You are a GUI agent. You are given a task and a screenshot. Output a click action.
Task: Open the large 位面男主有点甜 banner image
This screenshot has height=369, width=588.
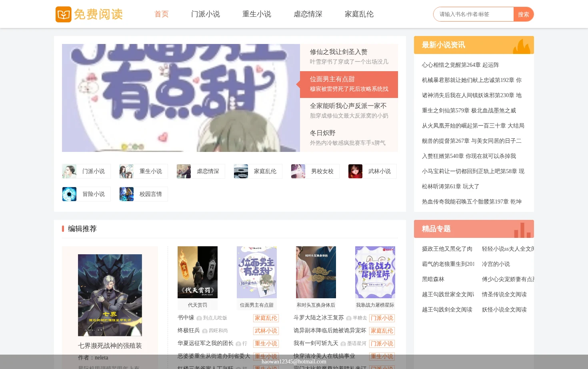coord(181,98)
